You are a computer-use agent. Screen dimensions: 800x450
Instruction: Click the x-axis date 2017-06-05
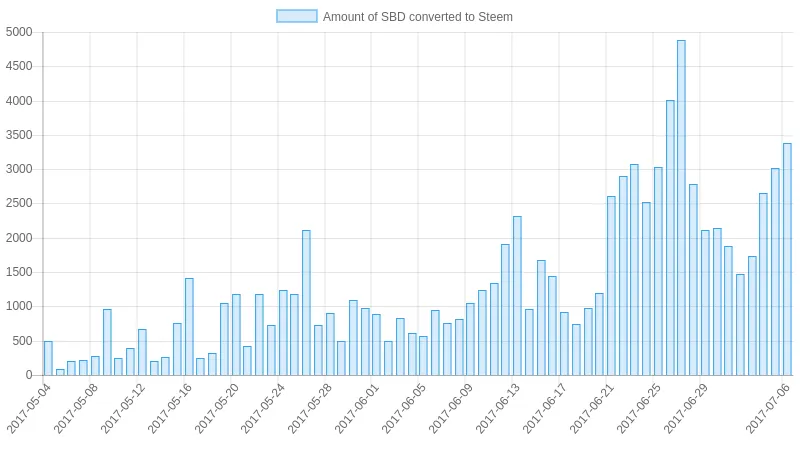[403, 409]
